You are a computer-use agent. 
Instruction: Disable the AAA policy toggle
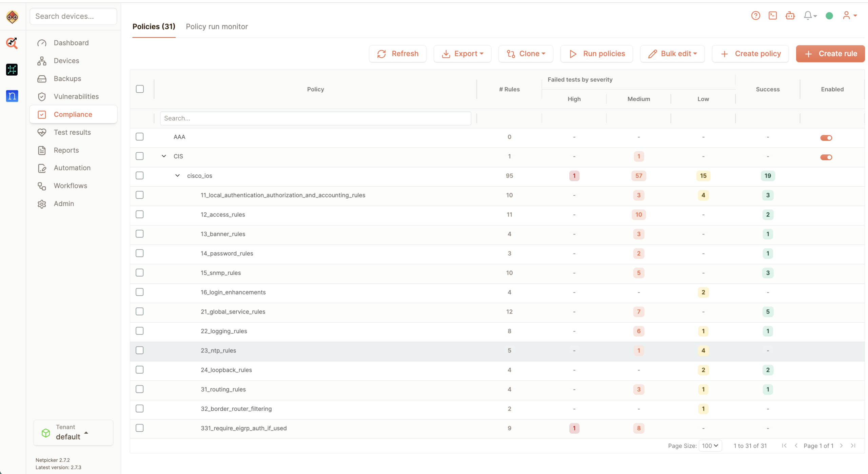click(826, 137)
